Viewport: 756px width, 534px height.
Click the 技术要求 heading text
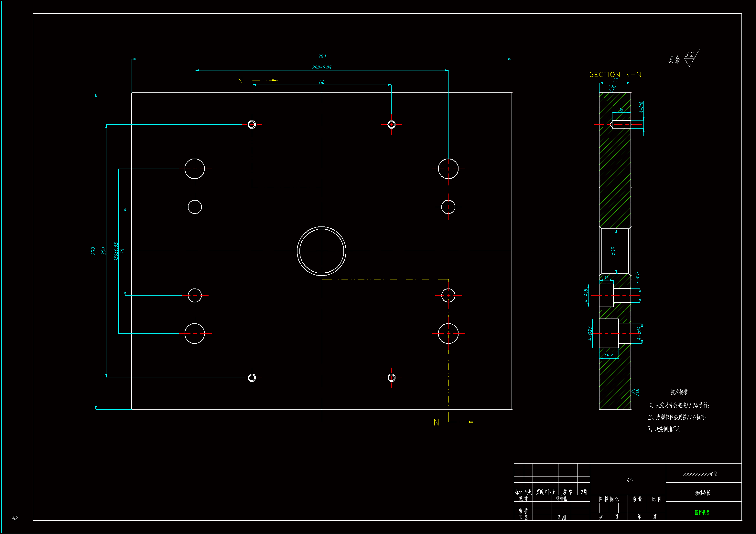[x=679, y=392]
